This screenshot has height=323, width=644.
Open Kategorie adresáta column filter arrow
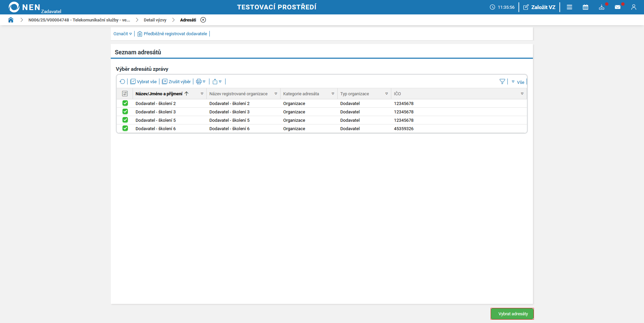pyautogui.click(x=333, y=94)
